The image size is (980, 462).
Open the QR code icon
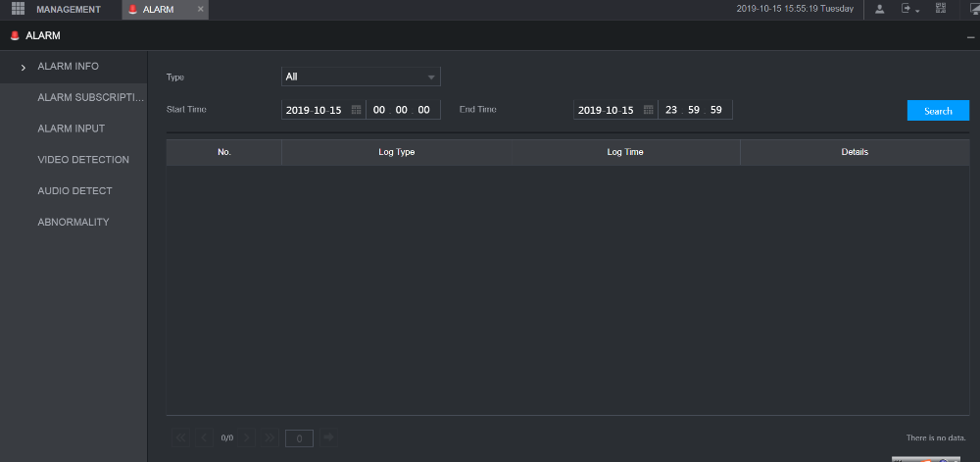pyautogui.click(x=941, y=9)
